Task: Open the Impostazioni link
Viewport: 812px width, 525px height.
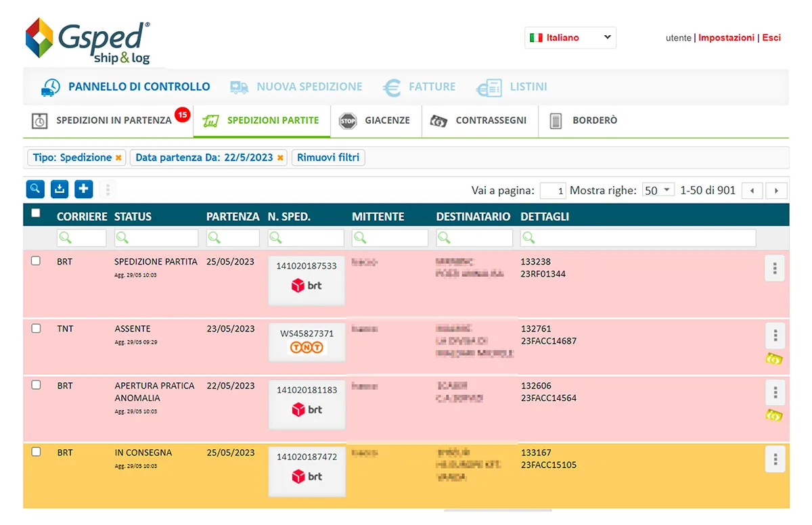Action: pyautogui.click(x=726, y=38)
